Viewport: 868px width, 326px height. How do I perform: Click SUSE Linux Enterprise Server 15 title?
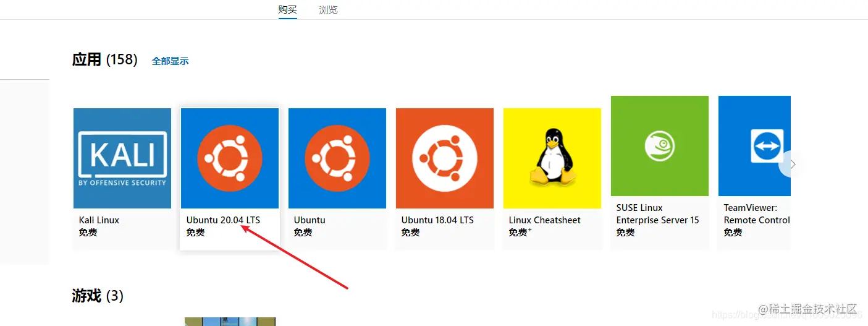coord(658,214)
